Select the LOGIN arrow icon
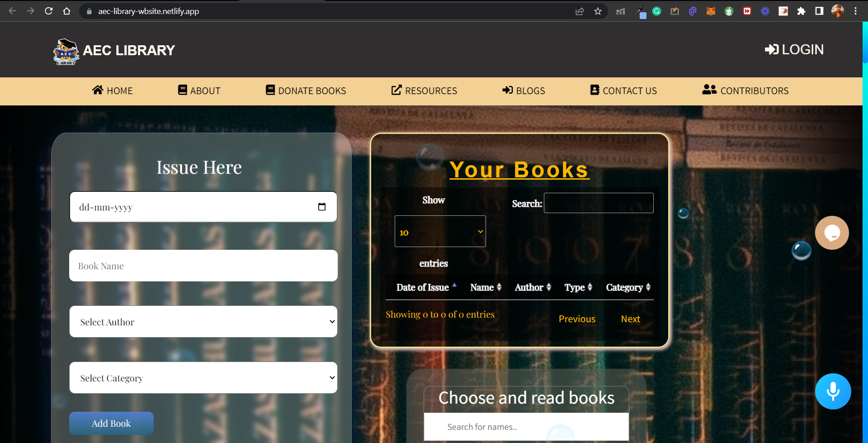Image resolution: width=868 pixels, height=443 pixels. pos(771,49)
